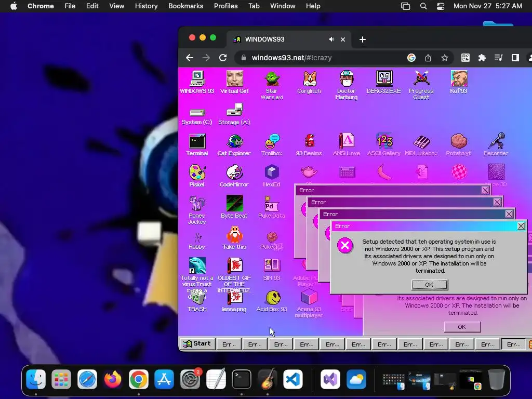
Task: Launch the Corglitch icon
Action: (309, 82)
